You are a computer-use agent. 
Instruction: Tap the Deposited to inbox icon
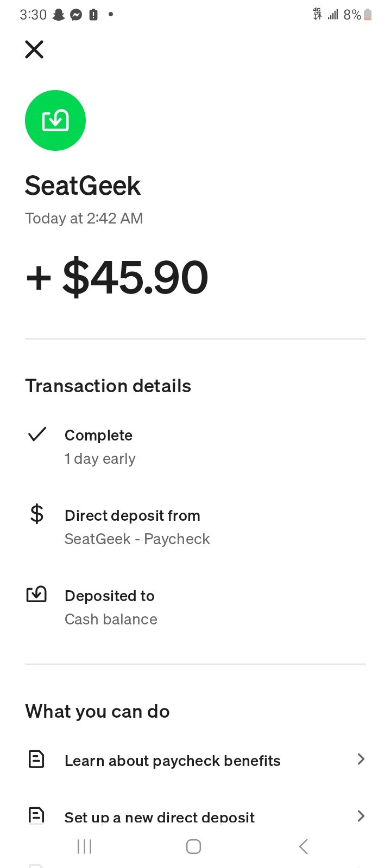coord(37,595)
